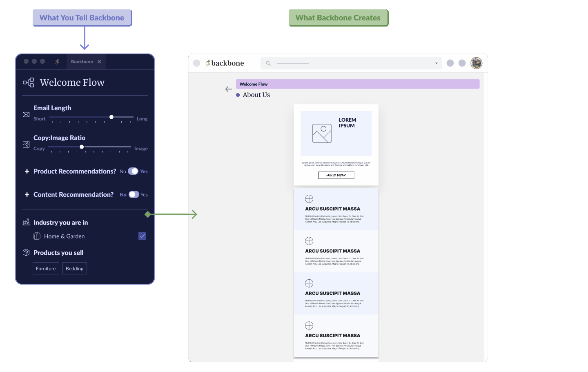The width and height of the screenshot is (588, 372).
Task: Click the Backbone logo in the browser header
Action: (225, 63)
